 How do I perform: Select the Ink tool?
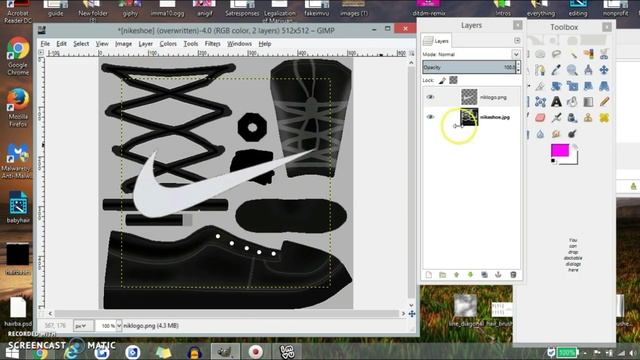[572, 118]
